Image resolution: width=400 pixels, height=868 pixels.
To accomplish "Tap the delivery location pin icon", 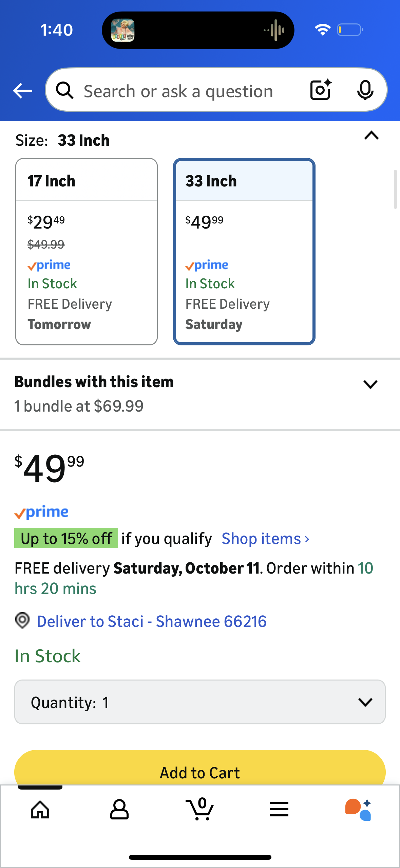I will pos(22,621).
